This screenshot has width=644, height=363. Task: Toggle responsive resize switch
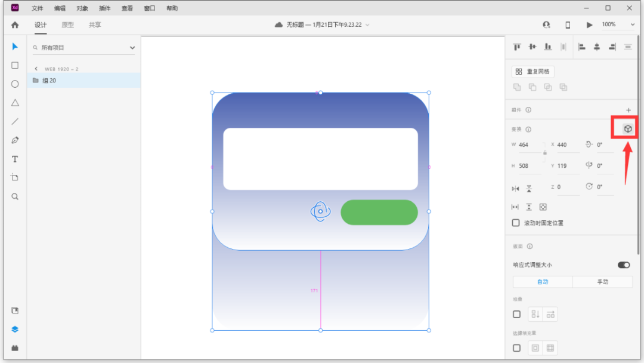(x=623, y=264)
